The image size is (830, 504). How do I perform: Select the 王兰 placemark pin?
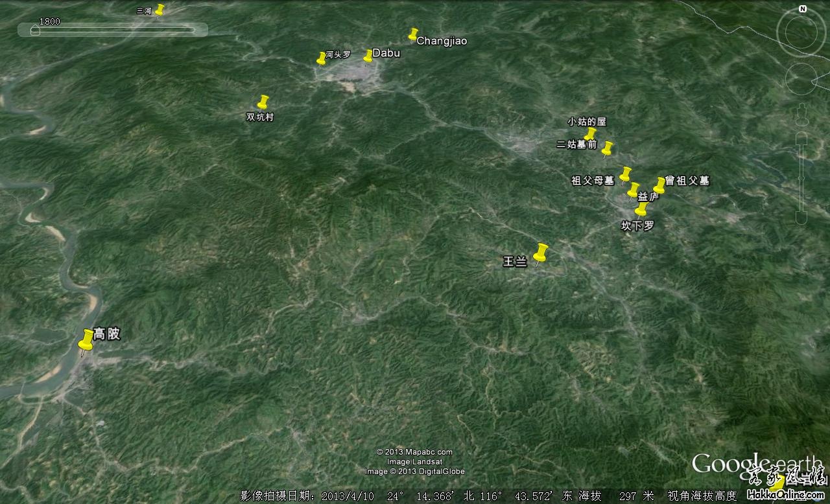(540, 253)
